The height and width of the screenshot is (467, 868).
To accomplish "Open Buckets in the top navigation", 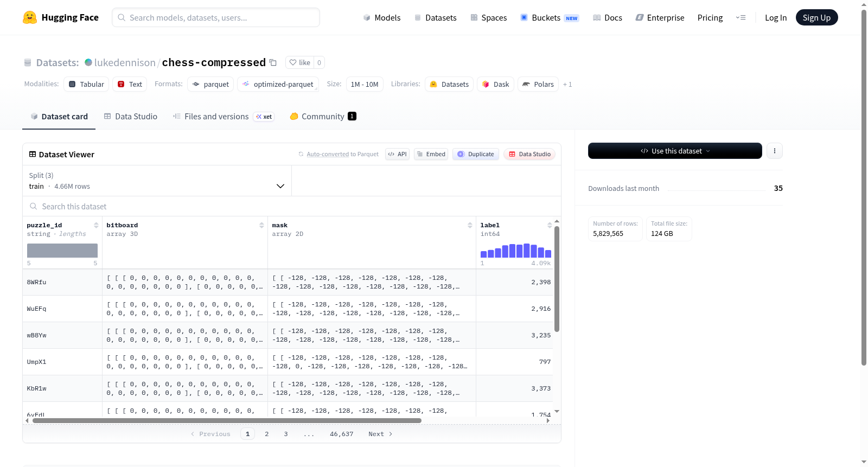I will point(550,17).
